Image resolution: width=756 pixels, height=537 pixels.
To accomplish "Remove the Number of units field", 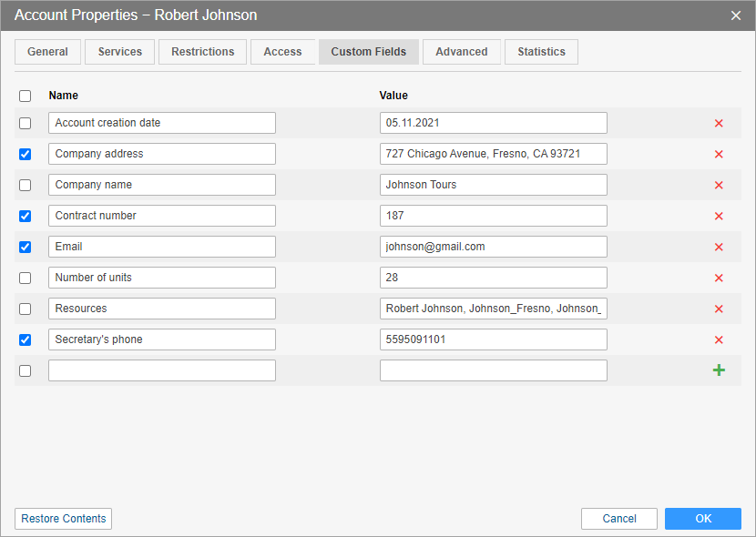I will pyautogui.click(x=719, y=278).
